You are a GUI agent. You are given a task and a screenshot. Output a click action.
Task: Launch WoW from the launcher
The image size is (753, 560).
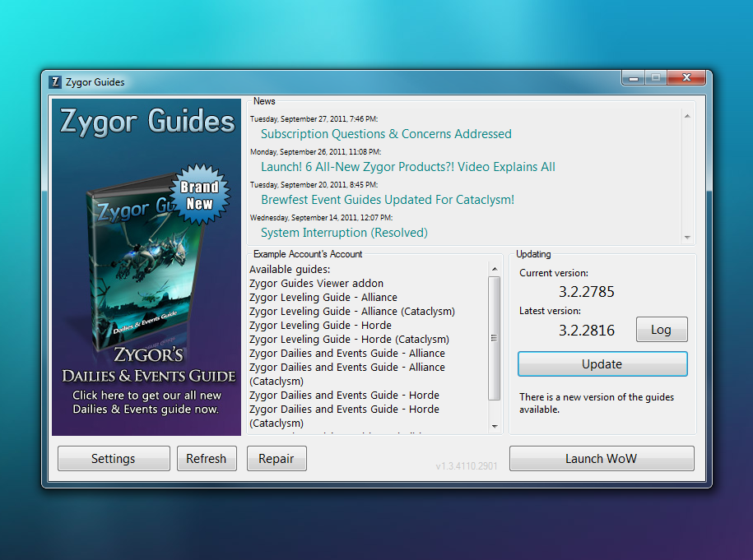pyautogui.click(x=602, y=459)
